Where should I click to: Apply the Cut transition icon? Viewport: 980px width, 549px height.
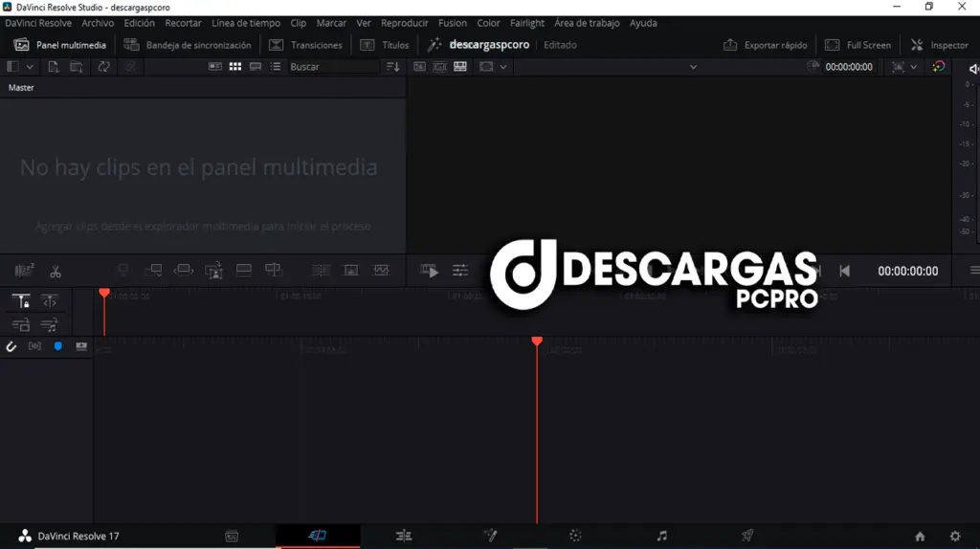click(321, 270)
